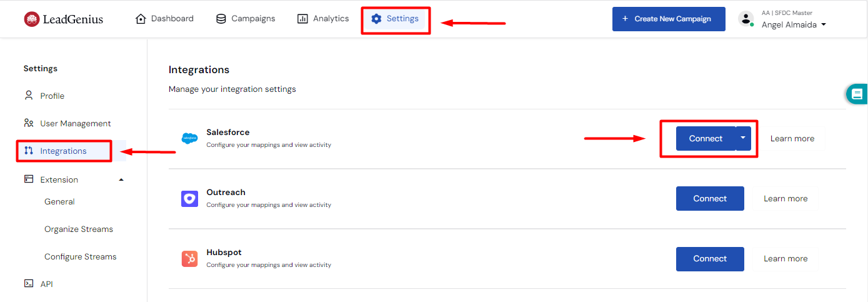Viewport: 868px width, 302px height.
Task: Connect the Hubspot integration
Action: 710,259
